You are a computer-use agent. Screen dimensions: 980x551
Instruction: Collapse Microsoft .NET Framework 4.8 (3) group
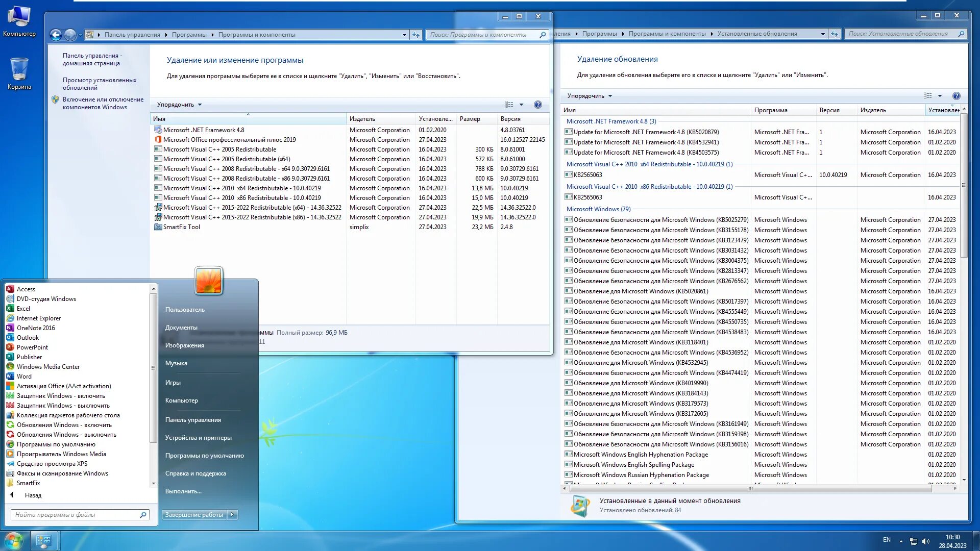click(611, 121)
